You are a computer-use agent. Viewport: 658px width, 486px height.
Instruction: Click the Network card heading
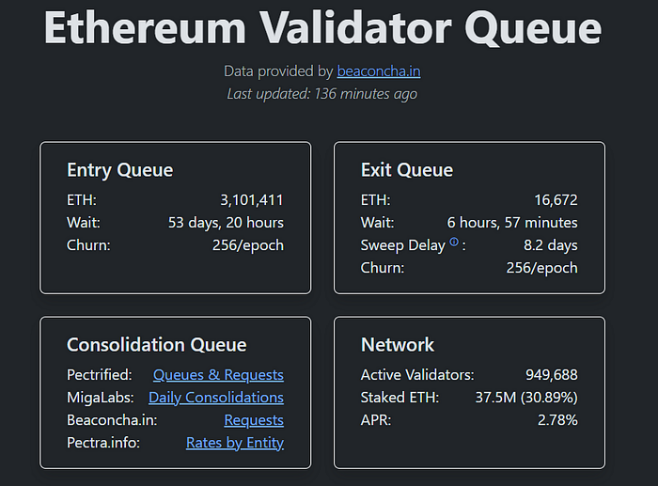tap(397, 345)
